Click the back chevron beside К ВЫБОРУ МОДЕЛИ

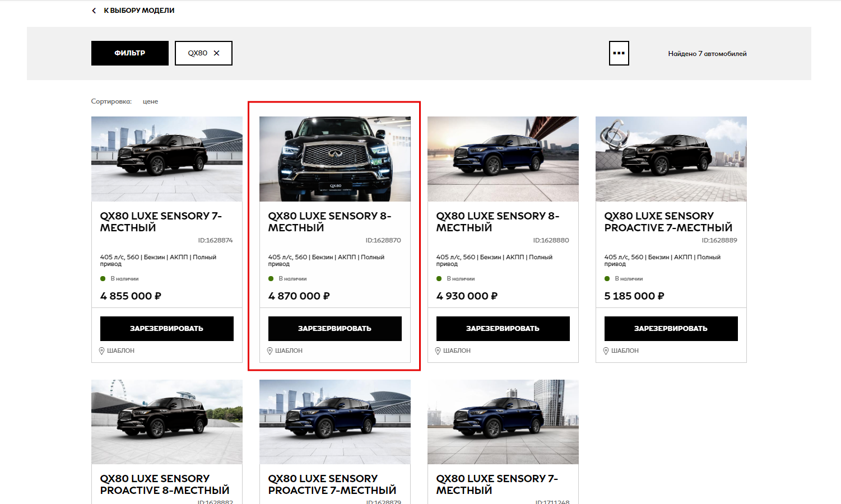click(94, 11)
